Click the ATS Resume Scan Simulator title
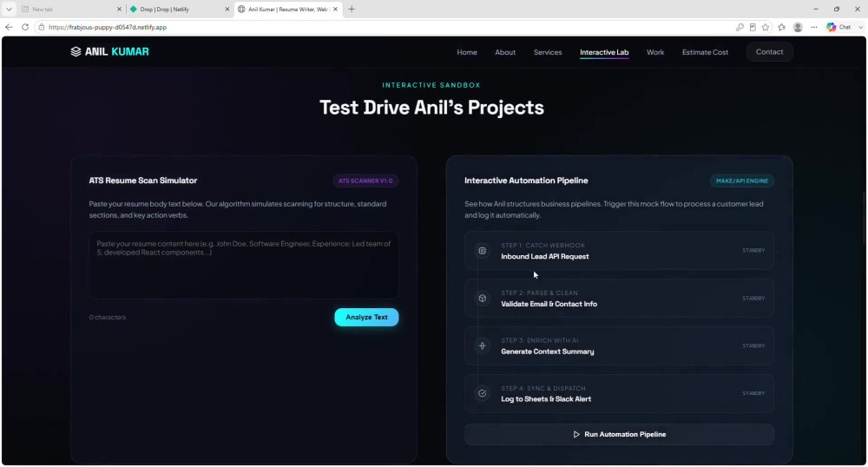The image size is (868, 467). click(x=143, y=181)
